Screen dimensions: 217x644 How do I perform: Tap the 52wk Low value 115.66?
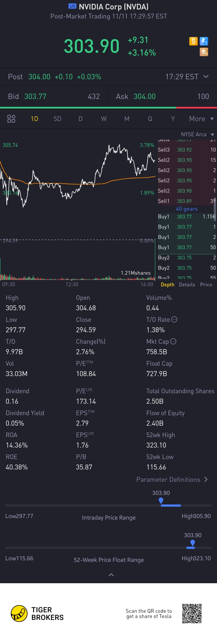coord(156,467)
